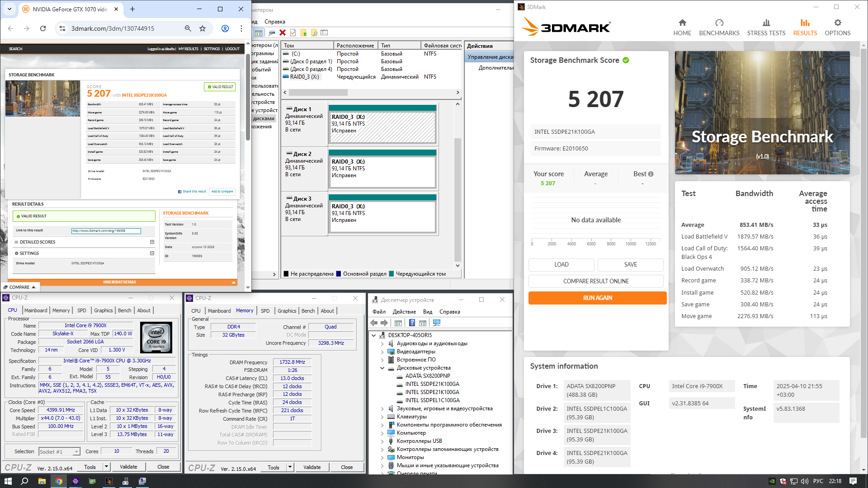Open Tools dropdown arrow in CPU-Z Memory window
Screen dimensions: 868x488
pyautogui.click(x=290, y=467)
